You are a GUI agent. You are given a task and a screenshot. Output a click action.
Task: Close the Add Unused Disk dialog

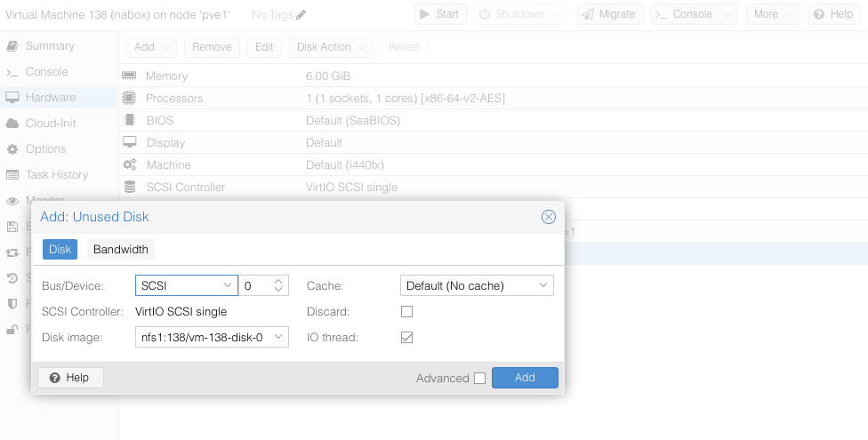click(548, 217)
